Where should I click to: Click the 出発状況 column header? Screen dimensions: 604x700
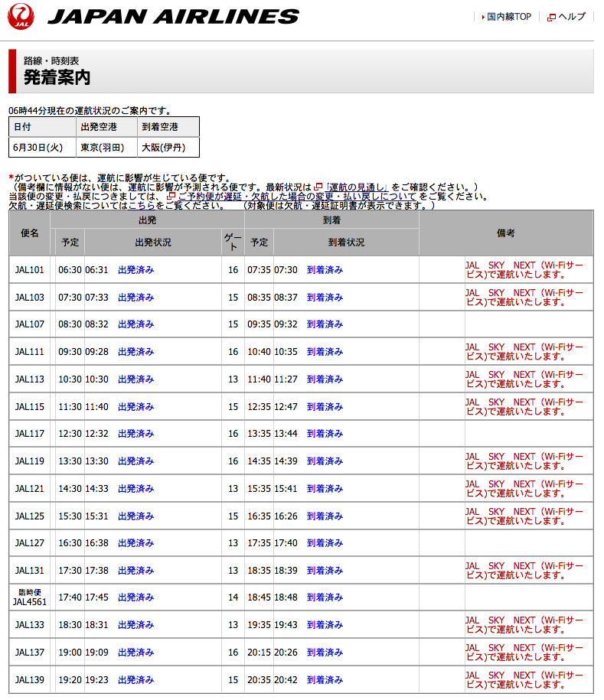point(153,243)
